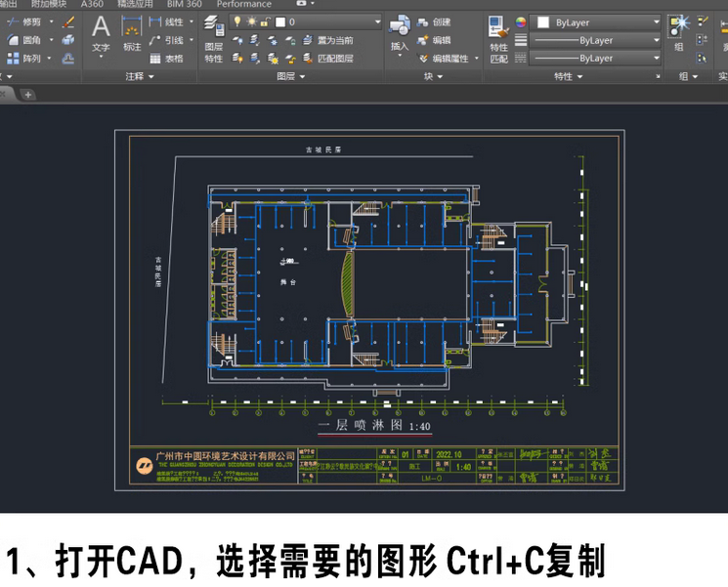Click the layer isolate icon in upper row
Screen dimensions: 728x587
(255, 40)
